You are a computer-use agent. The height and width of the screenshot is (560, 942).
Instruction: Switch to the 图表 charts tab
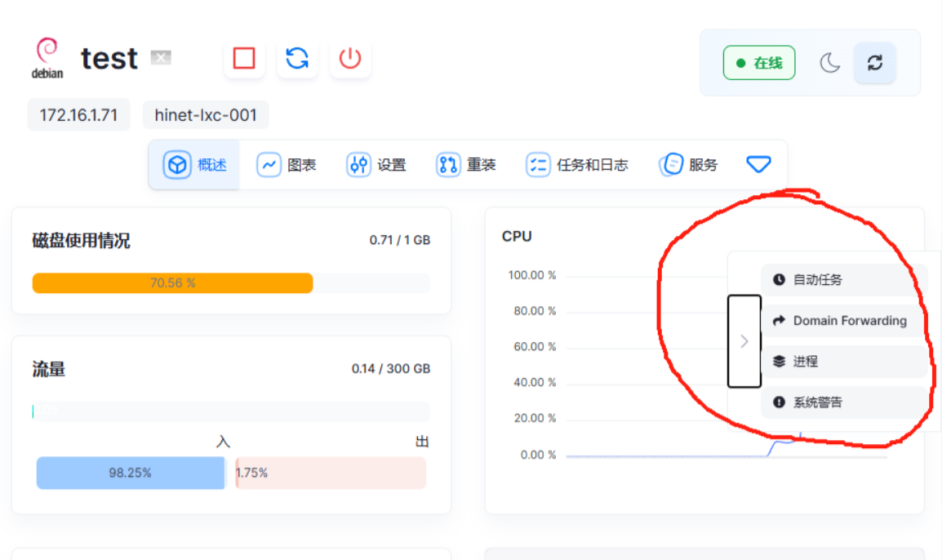pyautogui.click(x=287, y=165)
